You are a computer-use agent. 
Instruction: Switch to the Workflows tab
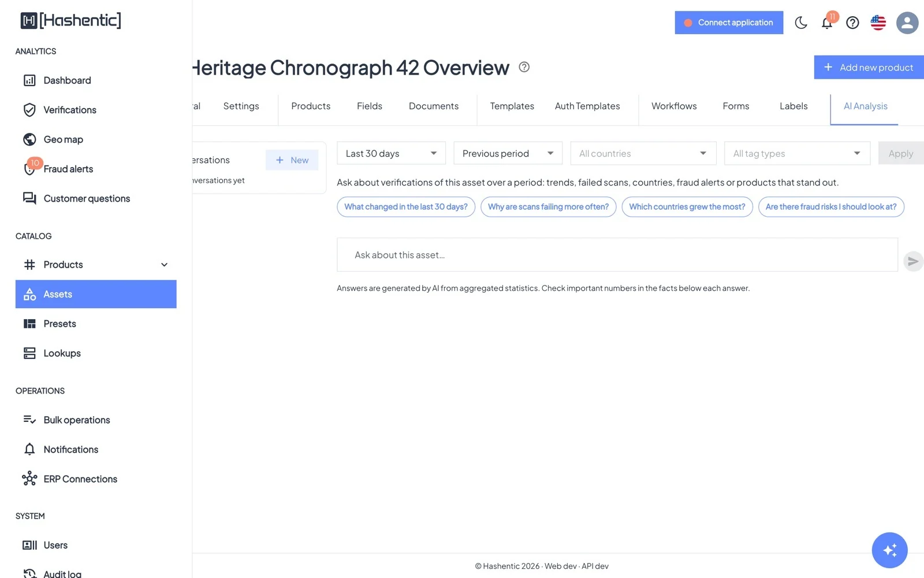[x=674, y=106]
